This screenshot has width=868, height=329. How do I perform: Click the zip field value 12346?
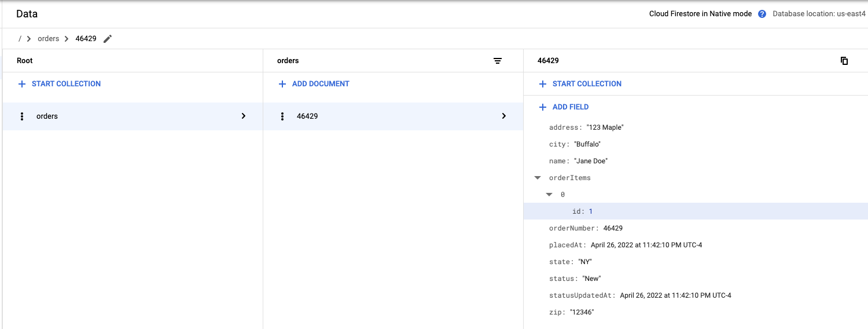point(582,312)
